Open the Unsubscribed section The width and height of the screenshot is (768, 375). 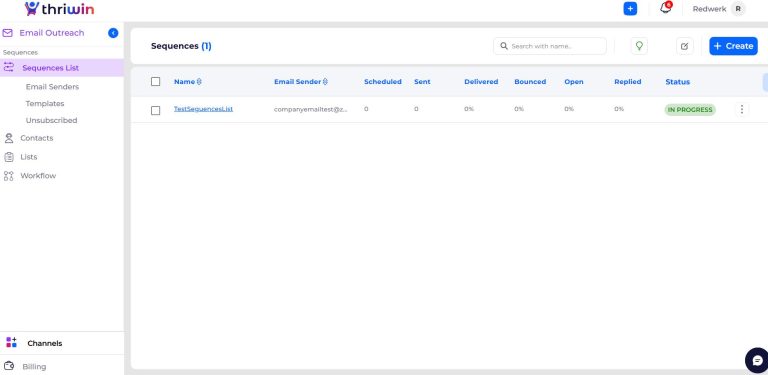pyautogui.click(x=51, y=120)
